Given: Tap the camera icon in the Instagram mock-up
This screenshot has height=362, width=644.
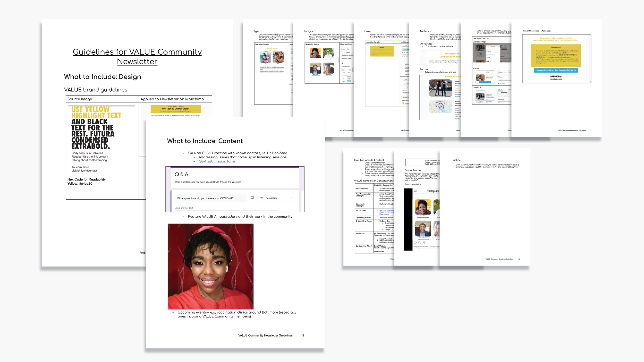Looking at the screenshot, I should pyautogui.click(x=415, y=191).
